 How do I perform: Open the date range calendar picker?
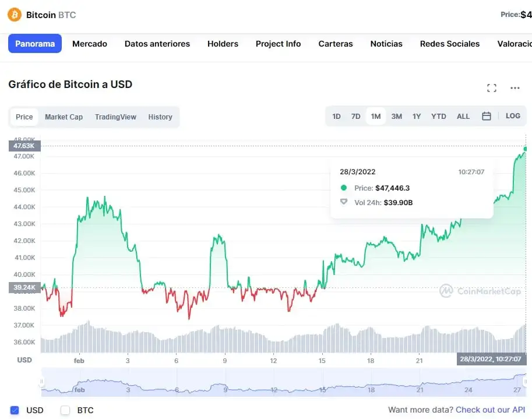point(487,116)
